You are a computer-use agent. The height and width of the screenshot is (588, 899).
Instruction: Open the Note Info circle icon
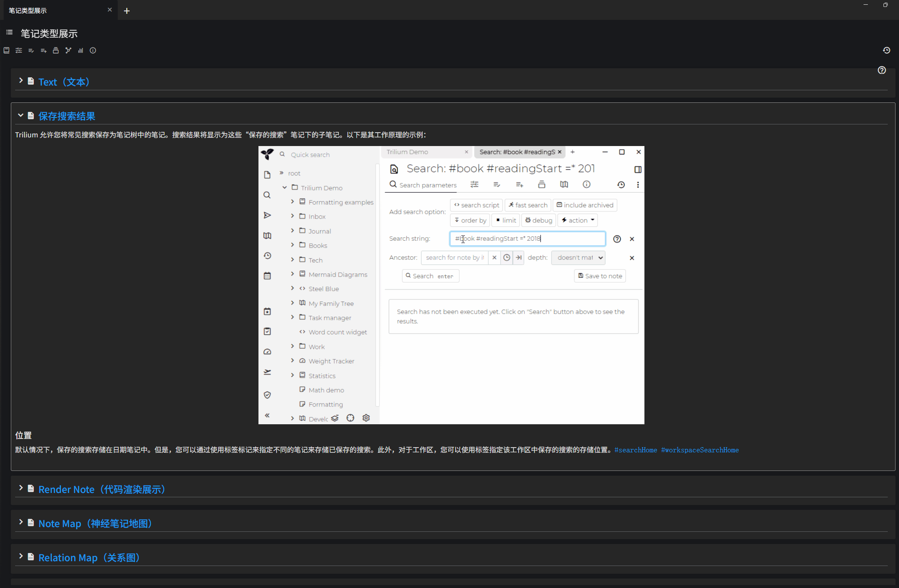point(93,51)
